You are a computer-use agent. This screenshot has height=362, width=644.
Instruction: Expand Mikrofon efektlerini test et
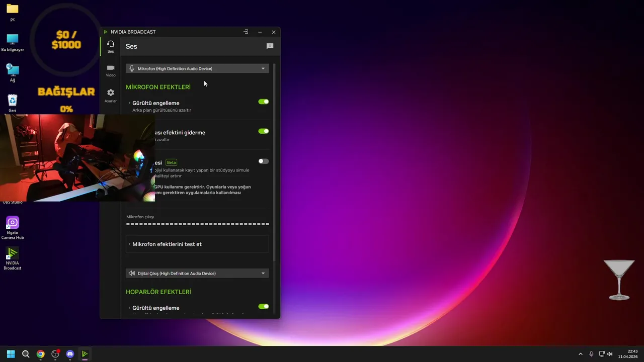pos(197,244)
